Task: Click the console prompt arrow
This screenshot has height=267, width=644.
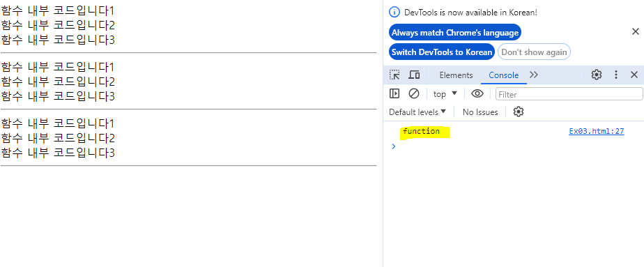Action: coord(394,146)
